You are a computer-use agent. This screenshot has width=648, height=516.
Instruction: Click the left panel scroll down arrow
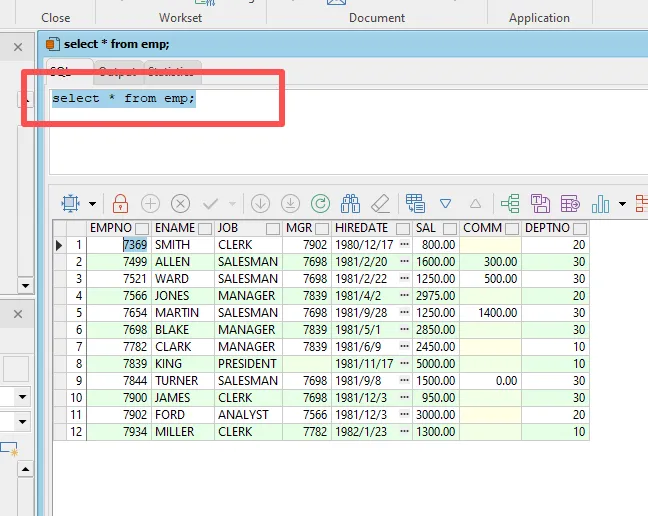point(25,285)
